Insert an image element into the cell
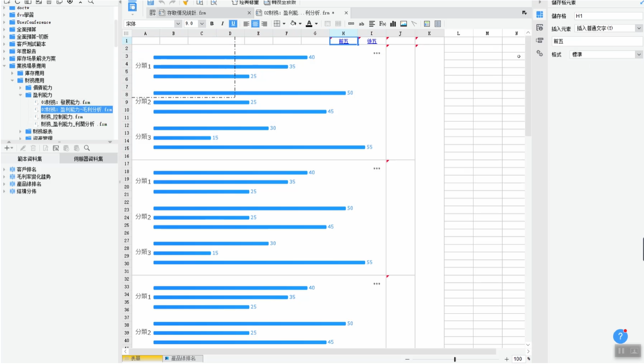This screenshot has width=644, height=364. pos(403,24)
